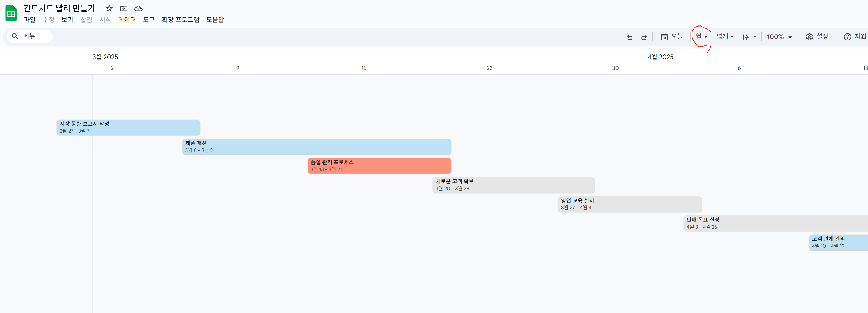Viewport: 868px width, 313px height.
Task: Click the date marker 2 in March
Action: click(x=112, y=68)
